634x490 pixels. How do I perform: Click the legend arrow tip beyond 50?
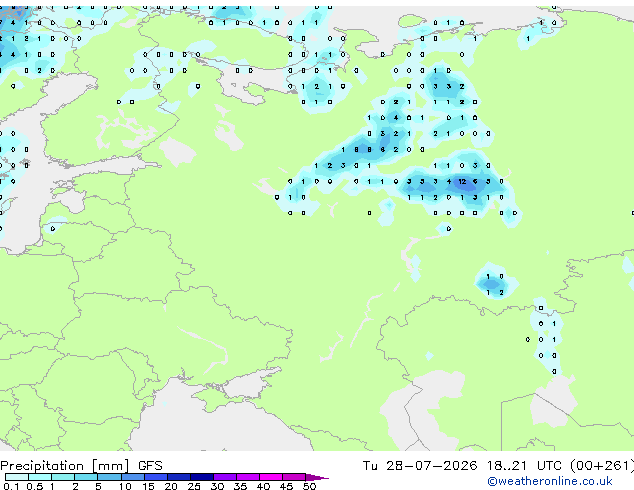(317, 477)
